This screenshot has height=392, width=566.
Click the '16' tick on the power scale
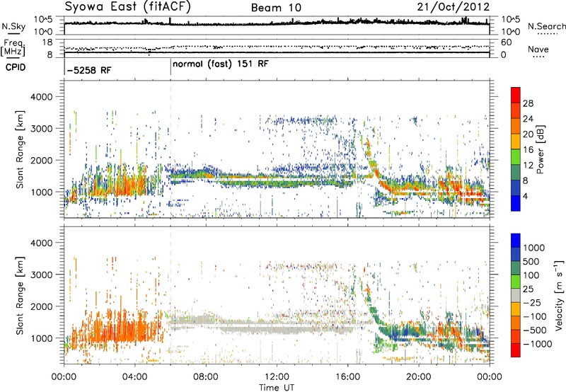[x=528, y=150]
